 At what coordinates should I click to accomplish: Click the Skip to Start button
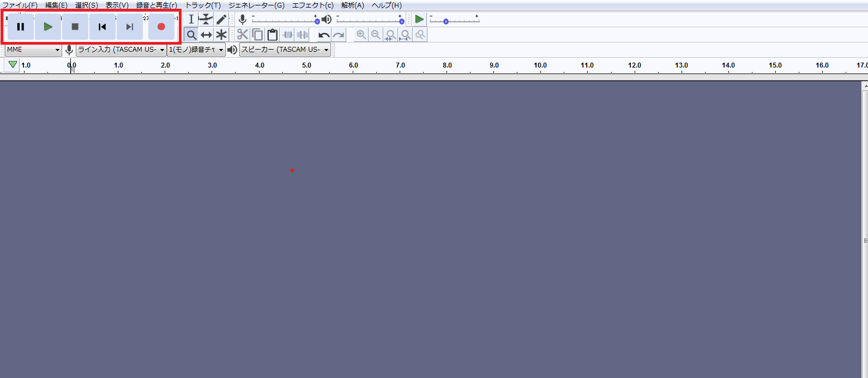pos(102,27)
